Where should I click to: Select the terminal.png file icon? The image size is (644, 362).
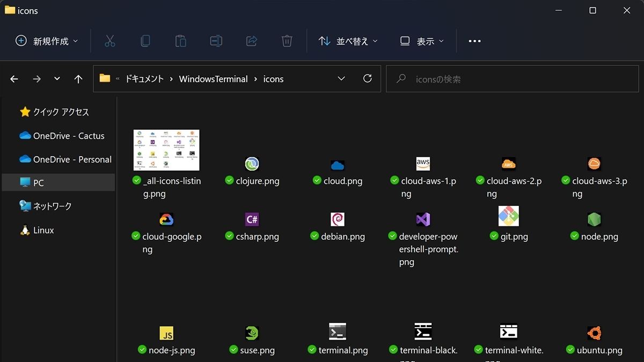(338, 331)
